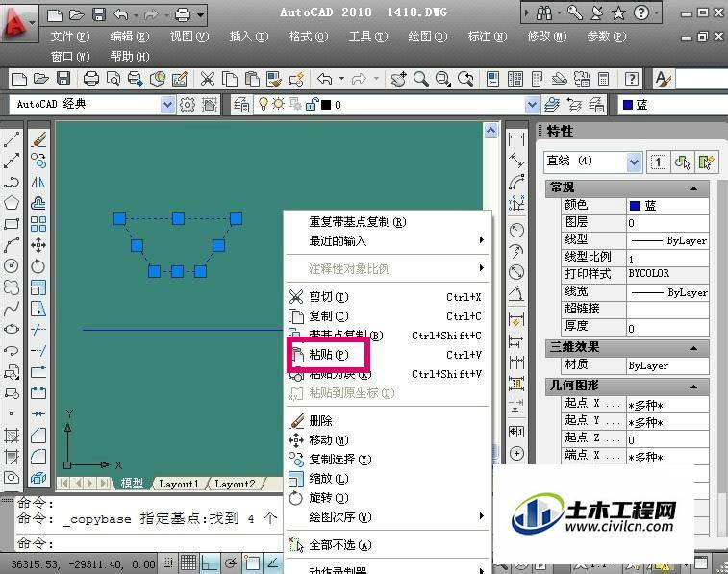Viewport: 728px width, 574px height.
Task: Click the Offset modify tool
Action: pyautogui.click(x=38, y=203)
